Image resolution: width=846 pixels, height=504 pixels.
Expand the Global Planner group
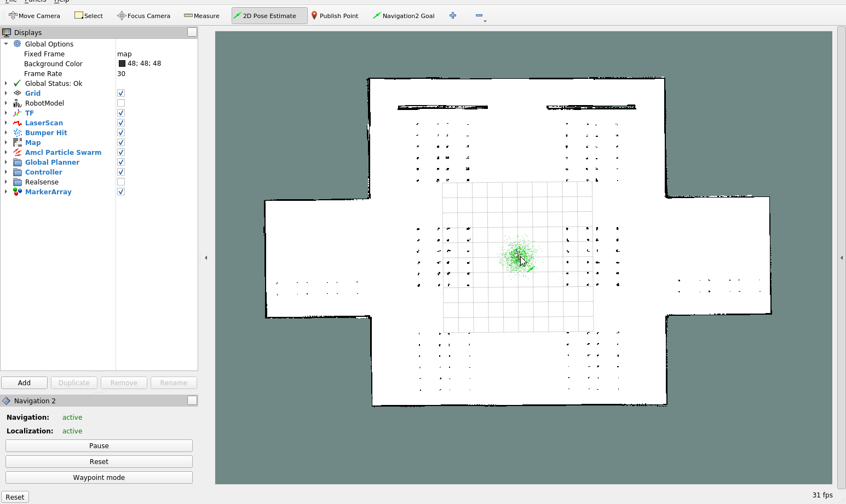(6, 163)
